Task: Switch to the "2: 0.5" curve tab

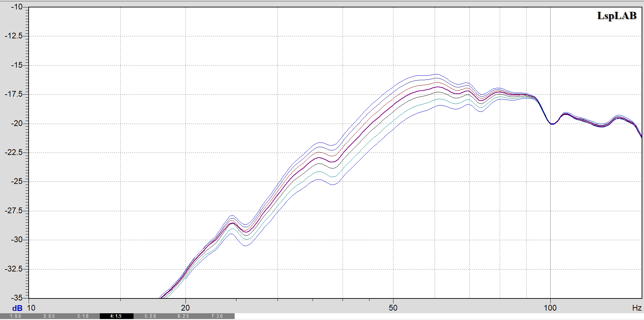Action: coord(49,316)
